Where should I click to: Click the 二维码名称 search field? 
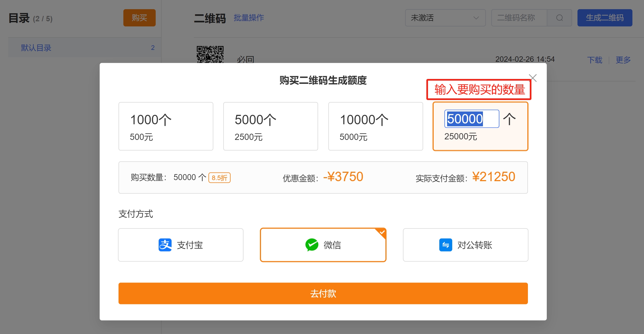(x=519, y=18)
